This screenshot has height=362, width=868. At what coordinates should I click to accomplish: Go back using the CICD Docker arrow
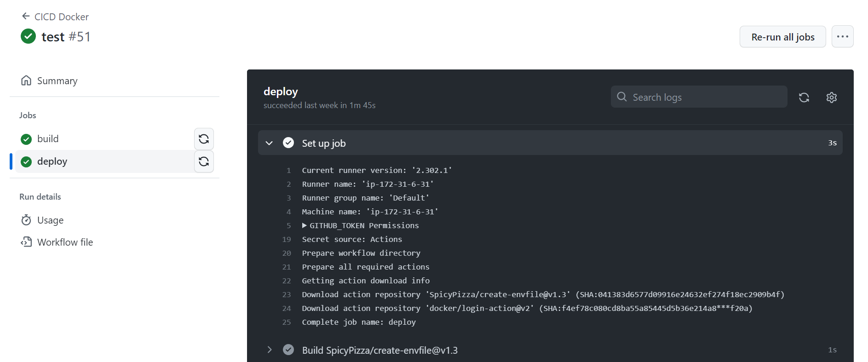coord(26,17)
